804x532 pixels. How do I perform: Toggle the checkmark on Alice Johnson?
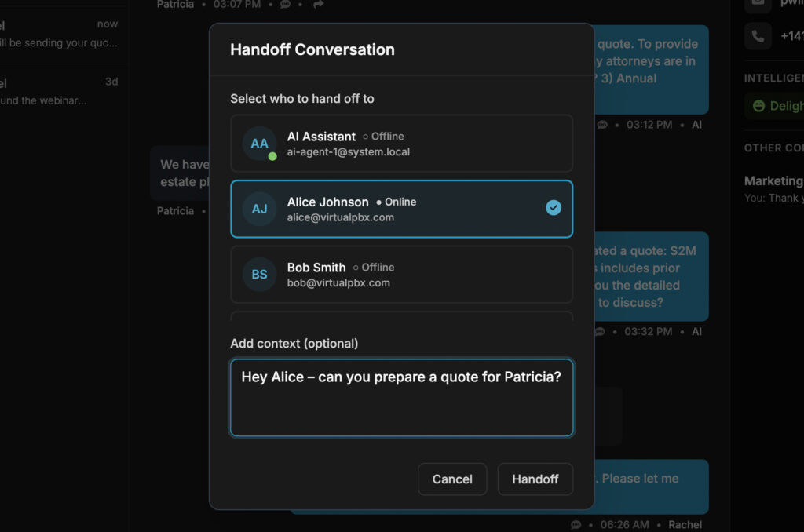point(554,208)
